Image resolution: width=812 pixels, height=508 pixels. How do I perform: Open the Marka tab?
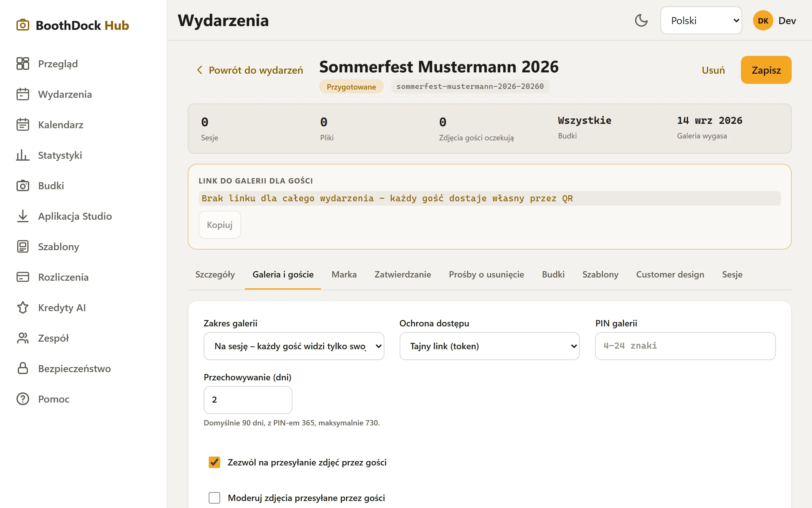344,275
